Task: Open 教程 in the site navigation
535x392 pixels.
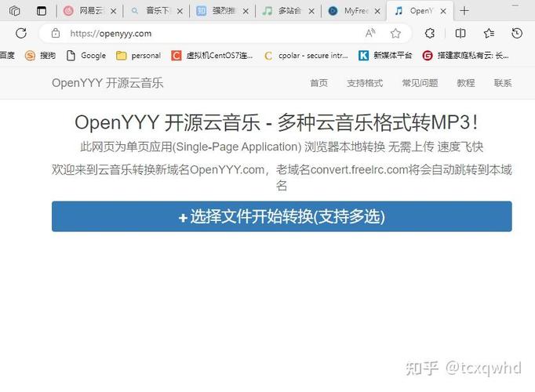Action: coord(466,83)
